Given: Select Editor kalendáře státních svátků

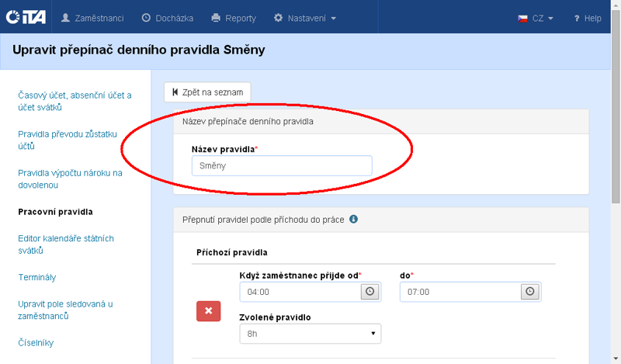Looking at the screenshot, I should point(65,244).
